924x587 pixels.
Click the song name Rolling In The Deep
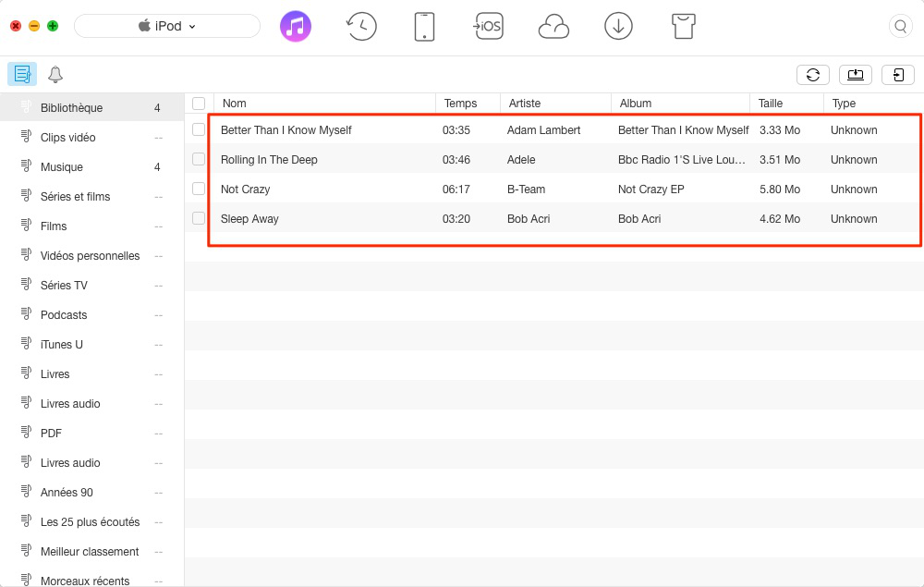pyautogui.click(x=269, y=159)
